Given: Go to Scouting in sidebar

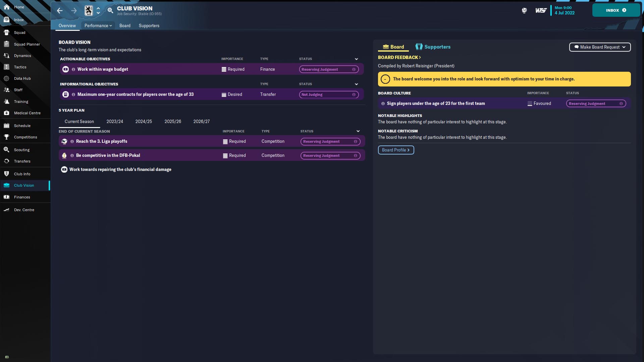Looking at the screenshot, I should (21, 150).
